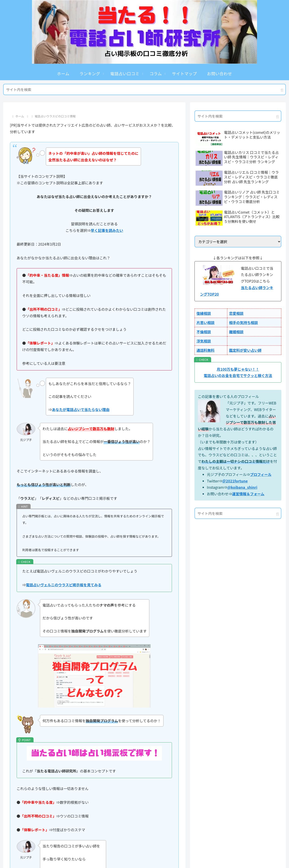The image size is (289, 868).
Task: Open 復縁相談 category link
Action: pyautogui.click(x=203, y=313)
